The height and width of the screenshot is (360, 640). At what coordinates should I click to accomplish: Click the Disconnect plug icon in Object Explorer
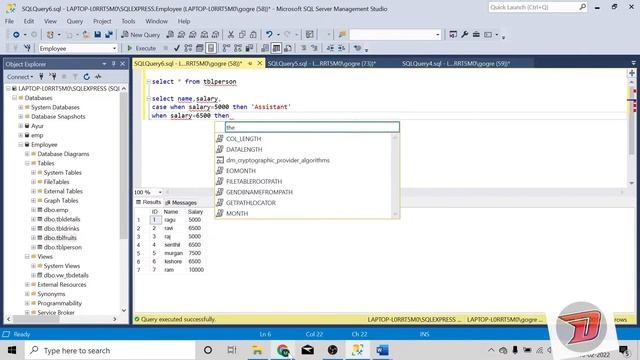(53, 77)
